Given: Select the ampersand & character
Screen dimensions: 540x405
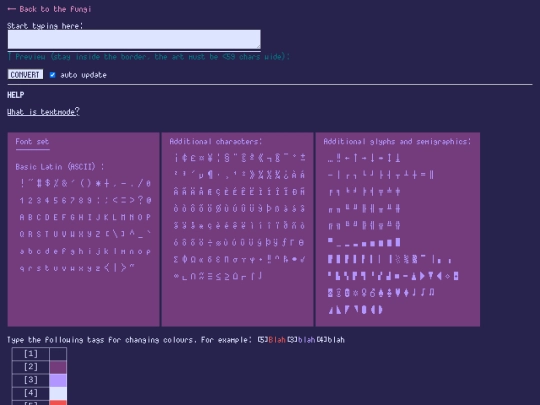Looking at the screenshot, I should 64,183.
